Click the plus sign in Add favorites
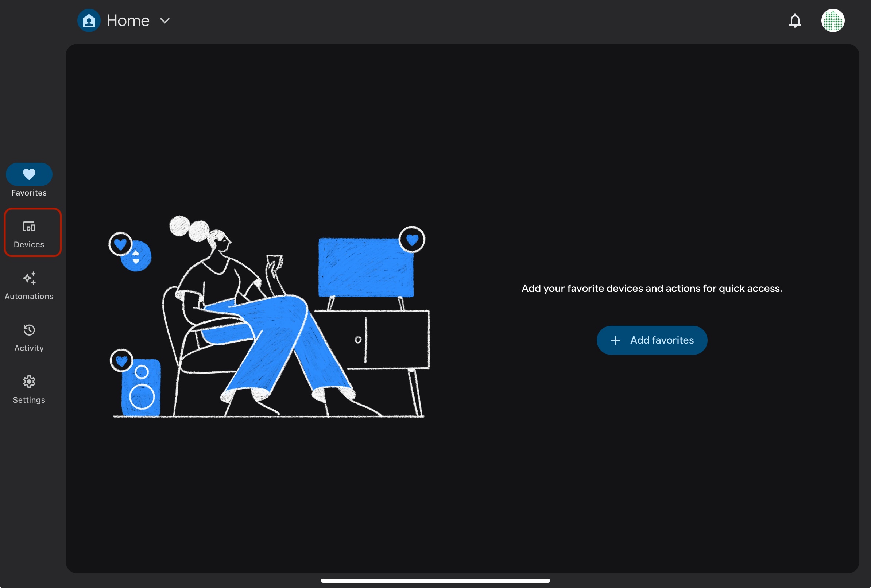 pos(615,340)
